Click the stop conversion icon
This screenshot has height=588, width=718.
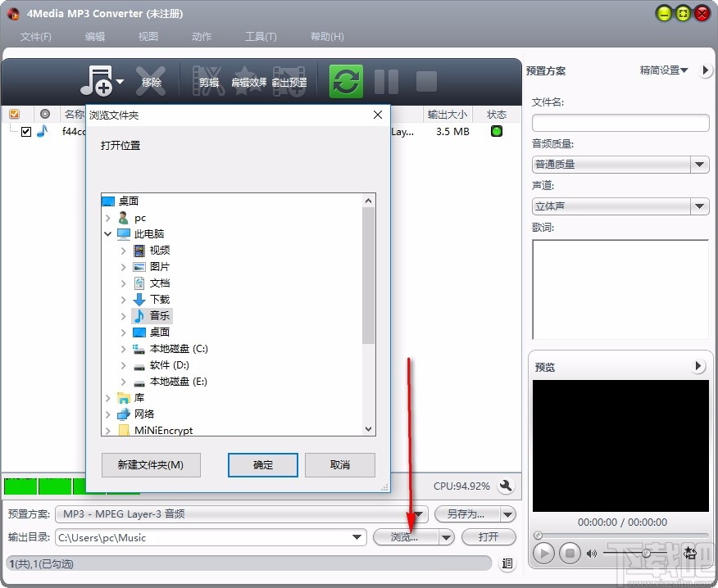424,81
